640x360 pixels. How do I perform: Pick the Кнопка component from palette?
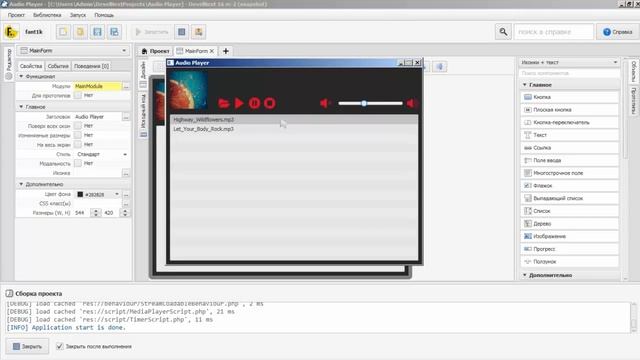pyautogui.click(x=569, y=97)
